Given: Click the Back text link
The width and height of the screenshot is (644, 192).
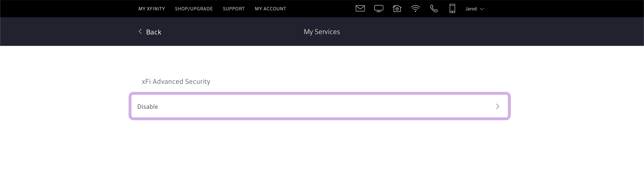Looking at the screenshot, I should [154, 32].
